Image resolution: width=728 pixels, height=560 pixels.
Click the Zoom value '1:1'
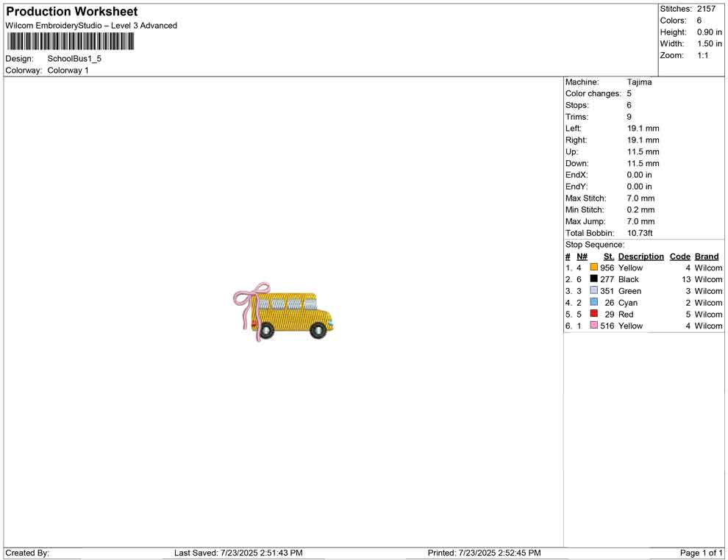(x=703, y=55)
